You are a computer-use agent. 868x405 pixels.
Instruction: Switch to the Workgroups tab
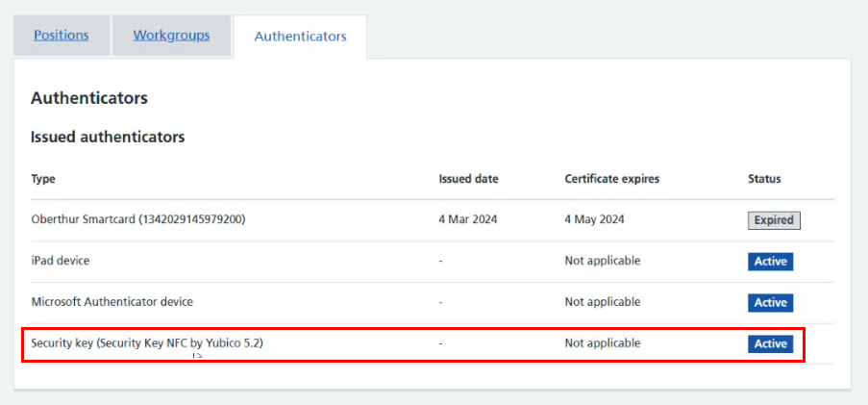coord(172,36)
